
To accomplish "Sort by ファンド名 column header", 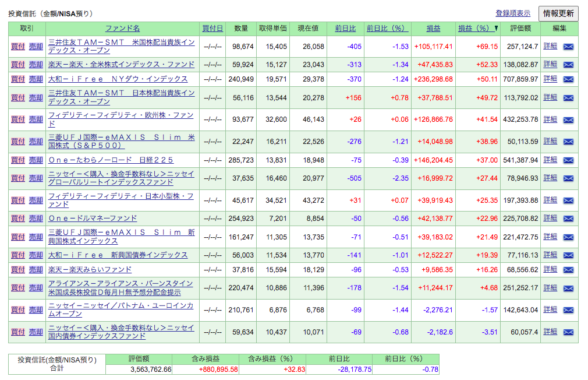I will click(122, 28).
